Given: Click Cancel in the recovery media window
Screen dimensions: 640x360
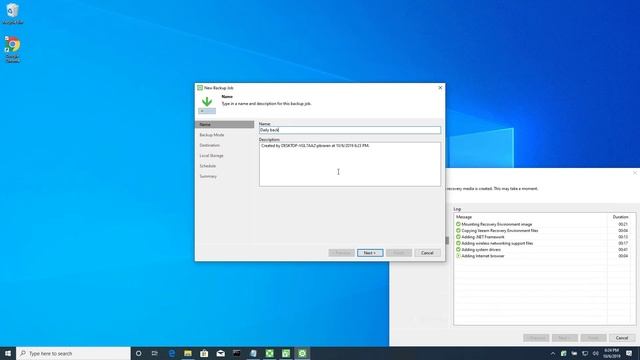Looking at the screenshot, I should pyautogui.click(x=622, y=338).
